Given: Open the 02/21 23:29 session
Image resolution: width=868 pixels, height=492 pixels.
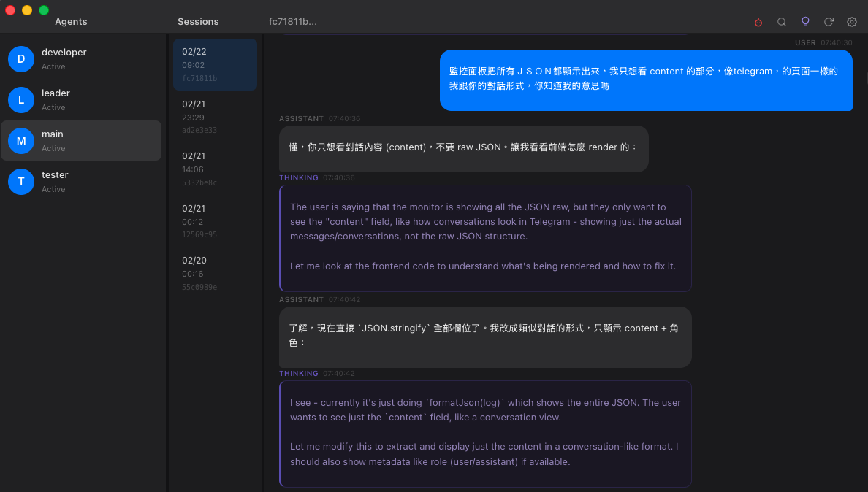Looking at the screenshot, I should [x=215, y=117].
